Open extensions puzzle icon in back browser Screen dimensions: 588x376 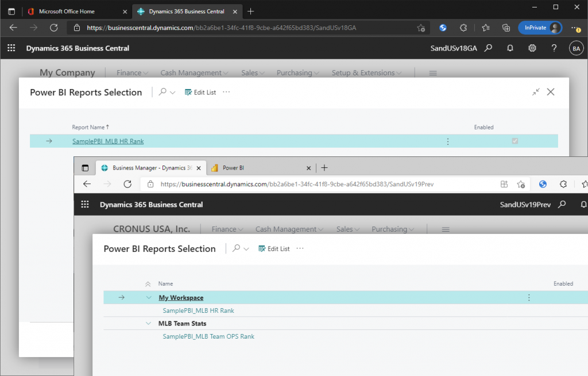[463, 28]
